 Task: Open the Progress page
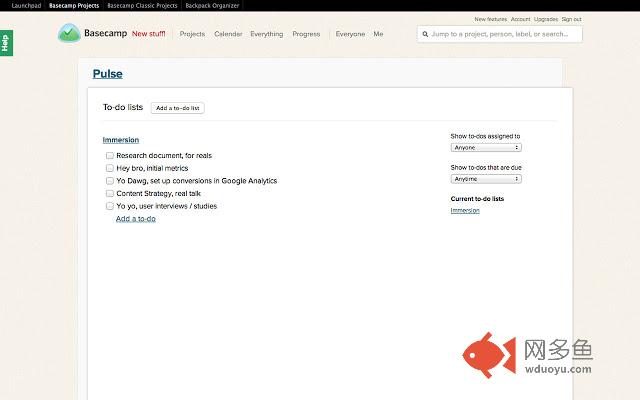pos(306,34)
